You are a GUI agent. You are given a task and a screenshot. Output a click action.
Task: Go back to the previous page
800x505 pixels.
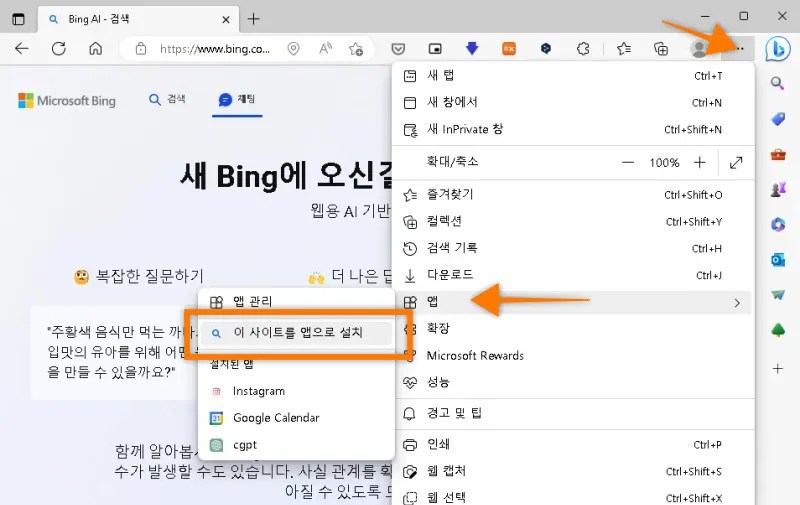click(x=22, y=48)
